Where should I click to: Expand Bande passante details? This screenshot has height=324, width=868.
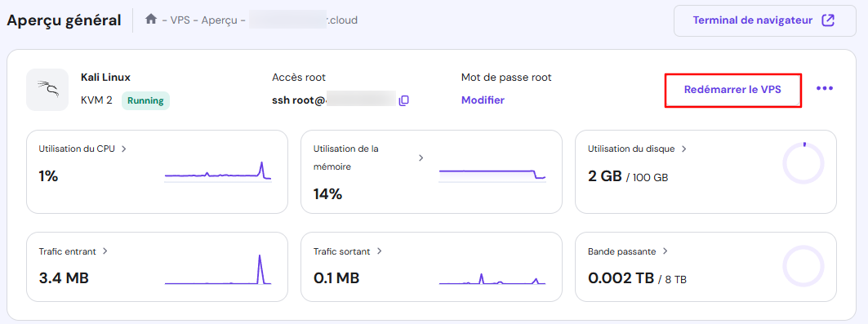[x=665, y=251]
